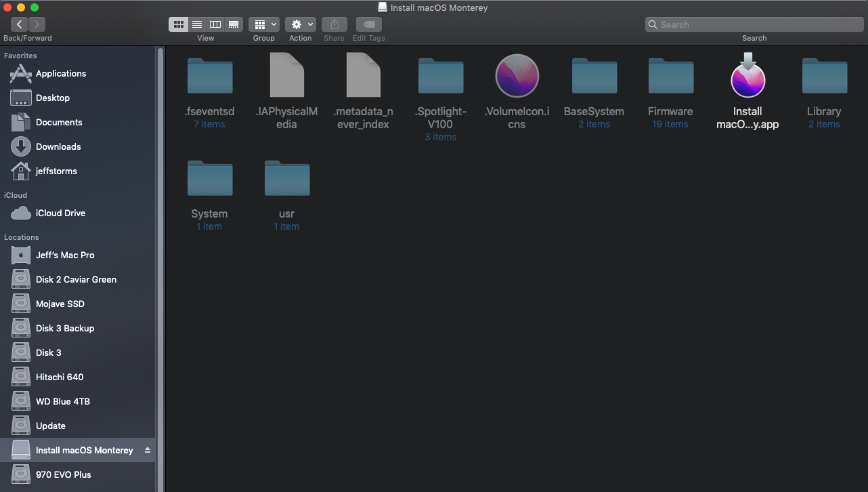Select the System folder icon
Screen dimensions: 868x492
pos(210,178)
